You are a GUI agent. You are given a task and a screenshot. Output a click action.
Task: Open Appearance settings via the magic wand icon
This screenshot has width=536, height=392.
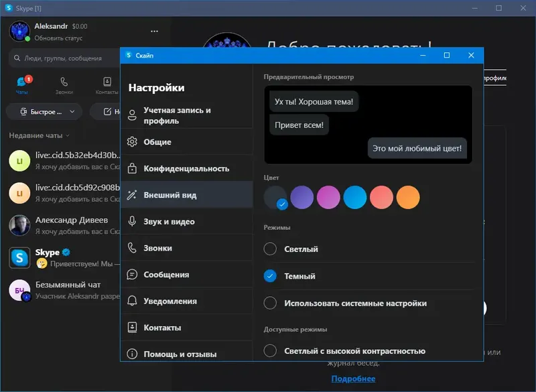(x=133, y=195)
